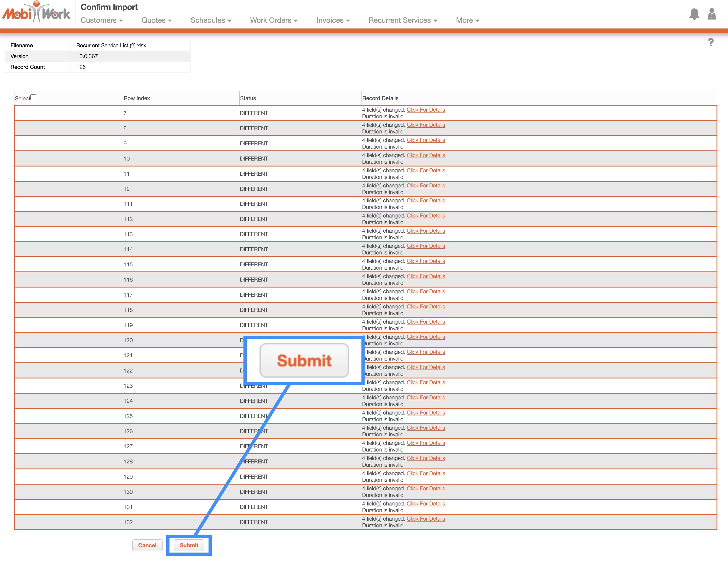Open the user profile icon
This screenshot has height=570, width=728.
[712, 14]
